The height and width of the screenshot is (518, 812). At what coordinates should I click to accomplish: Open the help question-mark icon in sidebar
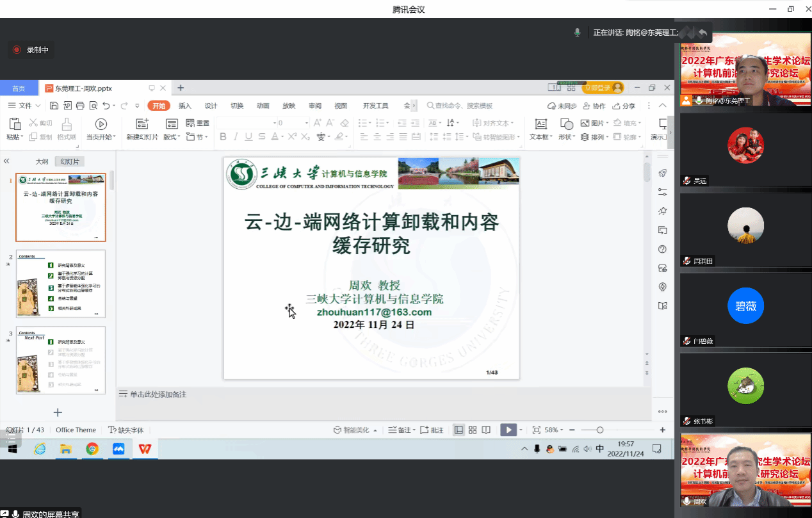point(662,249)
